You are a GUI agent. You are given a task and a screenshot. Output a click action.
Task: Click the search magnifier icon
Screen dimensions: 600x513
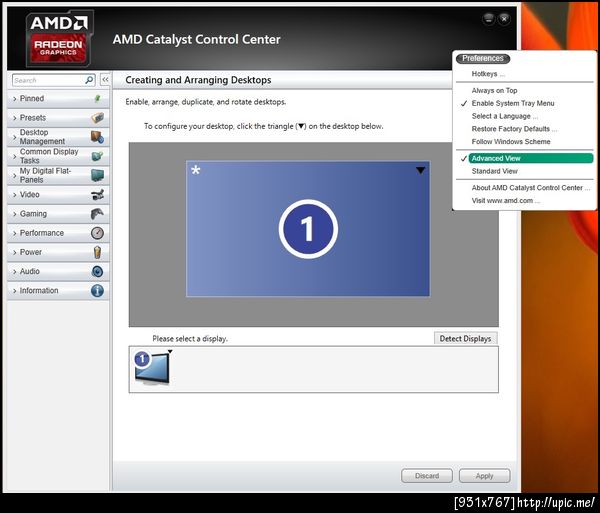89,80
